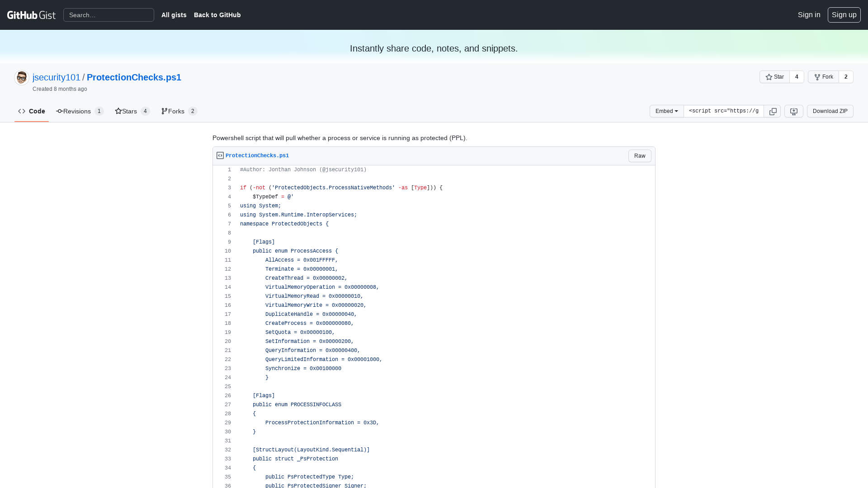Click the Sign up button
This screenshot has height=488, width=868.
(x=844, y=15)
